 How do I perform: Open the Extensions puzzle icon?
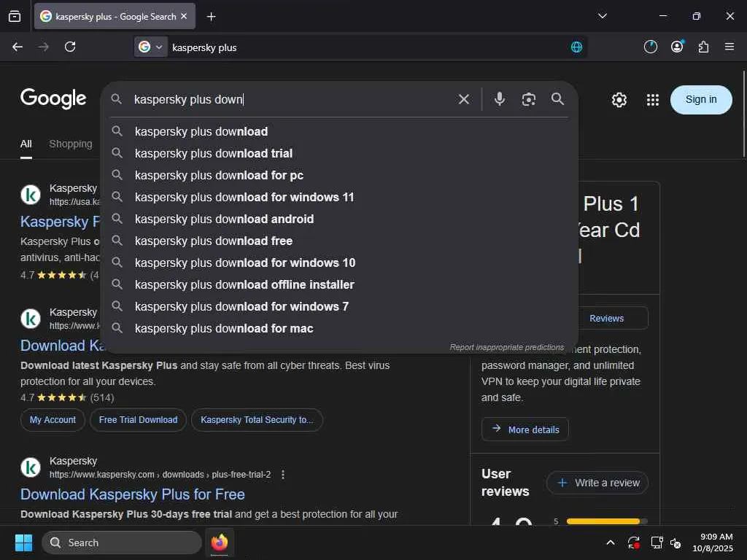coord(703,47)
